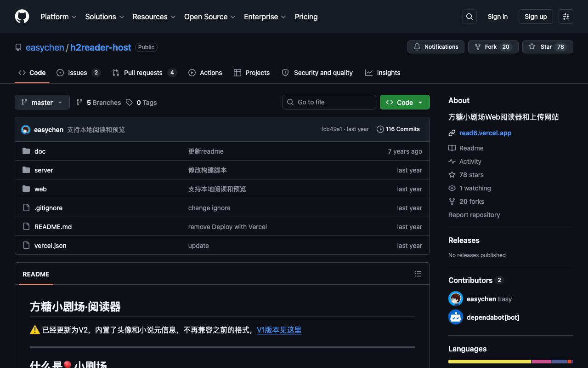Image resolution: width=588 pixels, height=368 pixels.
Task: Click the easychen contributor avatar
Action: tap(456, 299)
